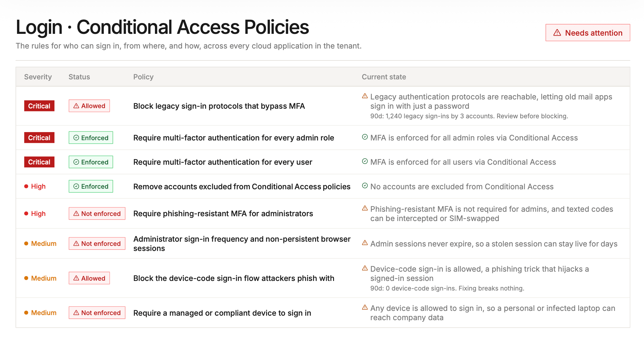This screenshot has width=644, height=363.
Task: Click check icon beside MFA enforced for admin roles
Action: pyautogui.click(x=365, y=137)
